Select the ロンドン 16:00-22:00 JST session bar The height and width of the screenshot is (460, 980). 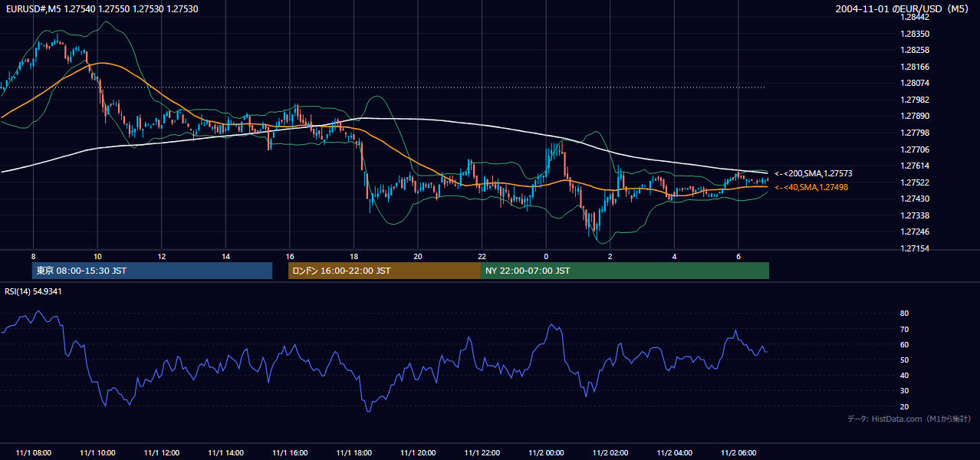click(384, 271)
